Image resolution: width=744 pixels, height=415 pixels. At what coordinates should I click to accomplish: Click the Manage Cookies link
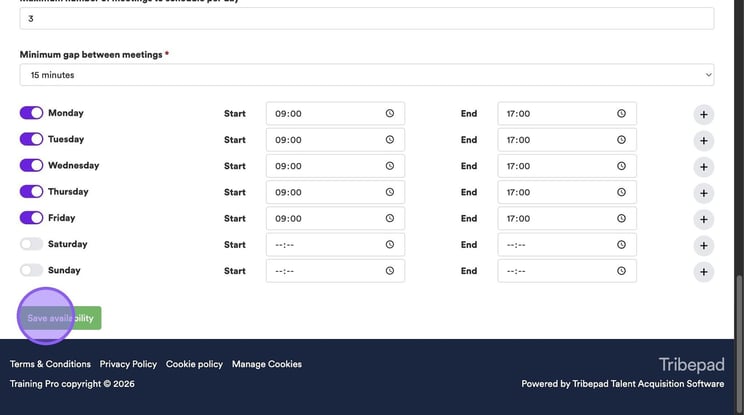[267, 364]
